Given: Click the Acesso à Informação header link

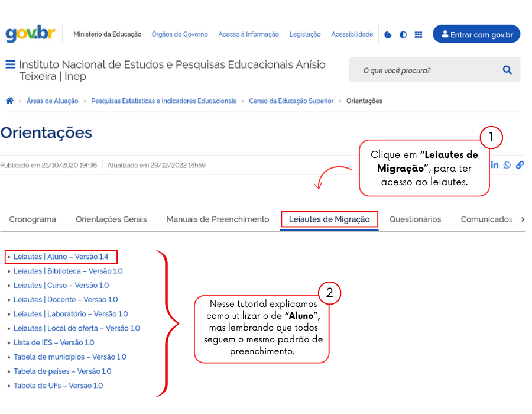Looking at the screenshot, I should (x=248, y=34).
